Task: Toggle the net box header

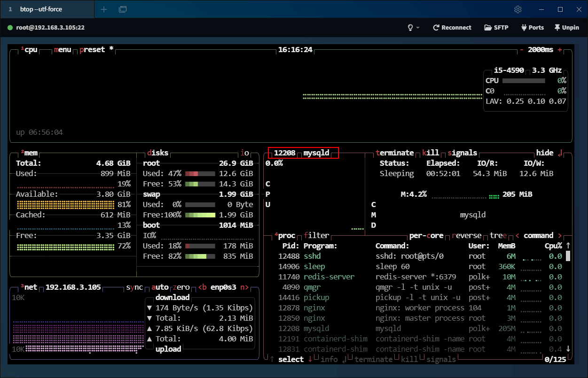Action: [x=29, y=287]
